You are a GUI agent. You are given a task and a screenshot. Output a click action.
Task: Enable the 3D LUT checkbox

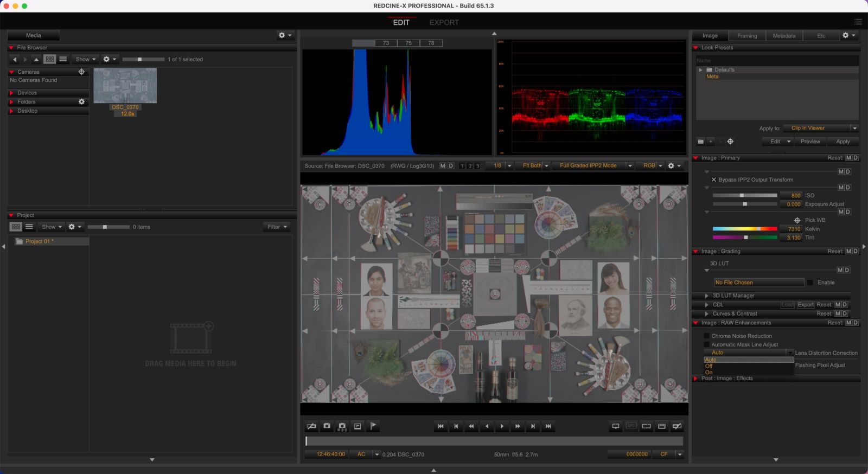tap(810, 283)
